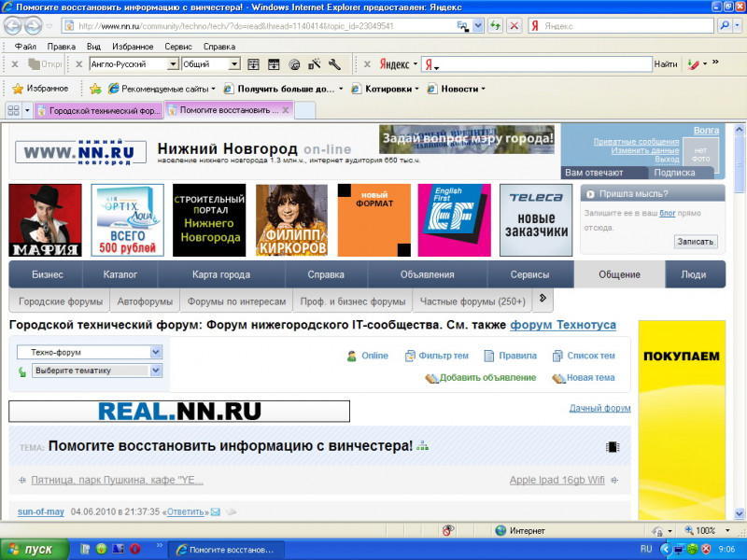Click the Stop loading red X icon
The image size is (747, 560).
514,26
